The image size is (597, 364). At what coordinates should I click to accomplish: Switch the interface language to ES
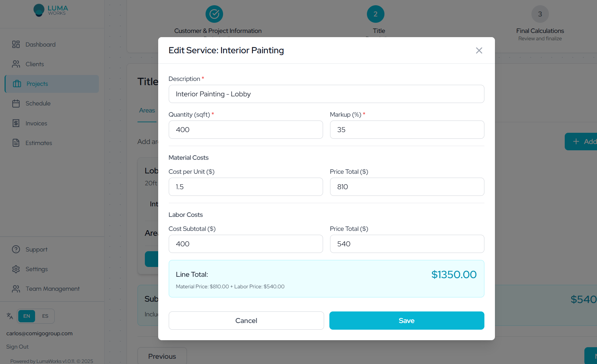coord(45,316)
